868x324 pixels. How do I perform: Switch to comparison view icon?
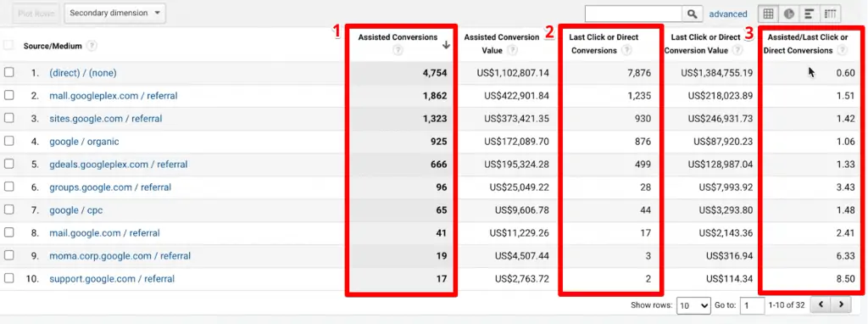(x=830, y=14)
